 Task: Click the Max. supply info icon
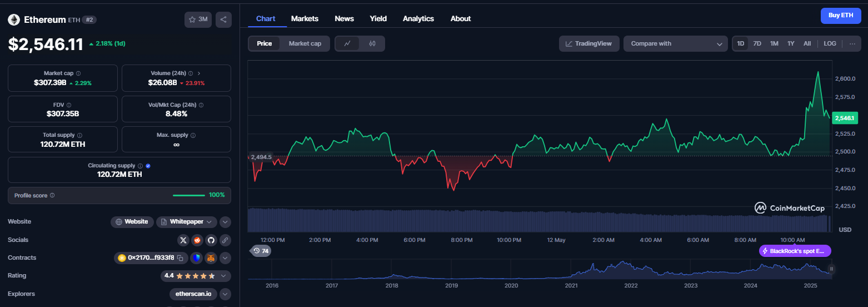coord(193,135)
